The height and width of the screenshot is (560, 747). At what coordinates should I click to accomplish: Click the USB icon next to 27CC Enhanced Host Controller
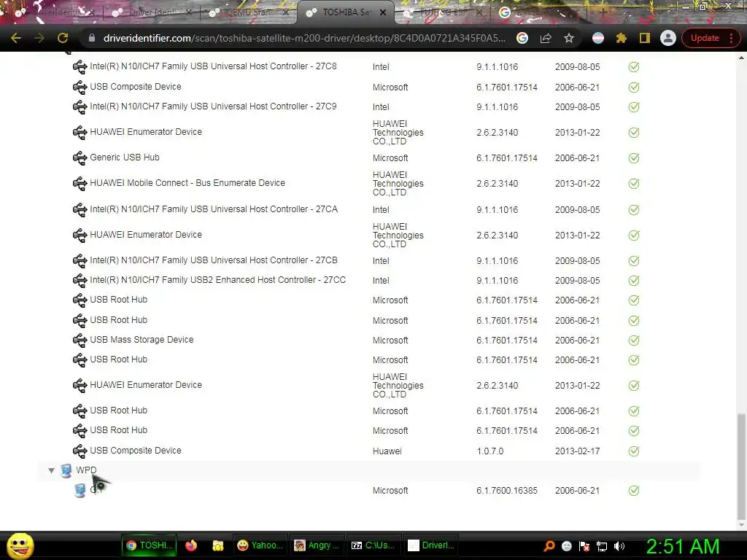pyautogui.click(x=80, y=281)
